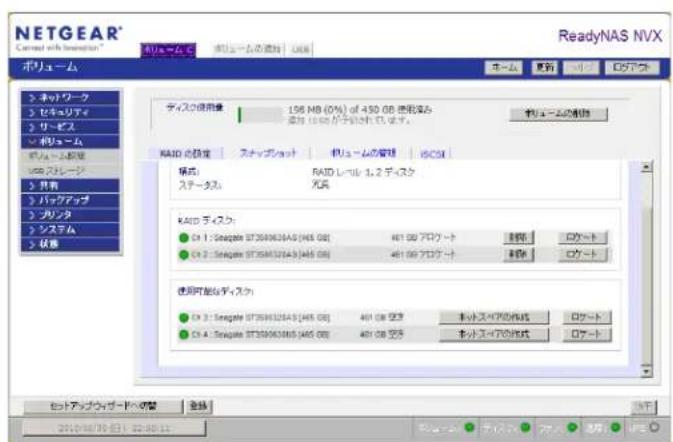Click the date and time display button
The width and height of the screenshot is (673, 442).
114,428
